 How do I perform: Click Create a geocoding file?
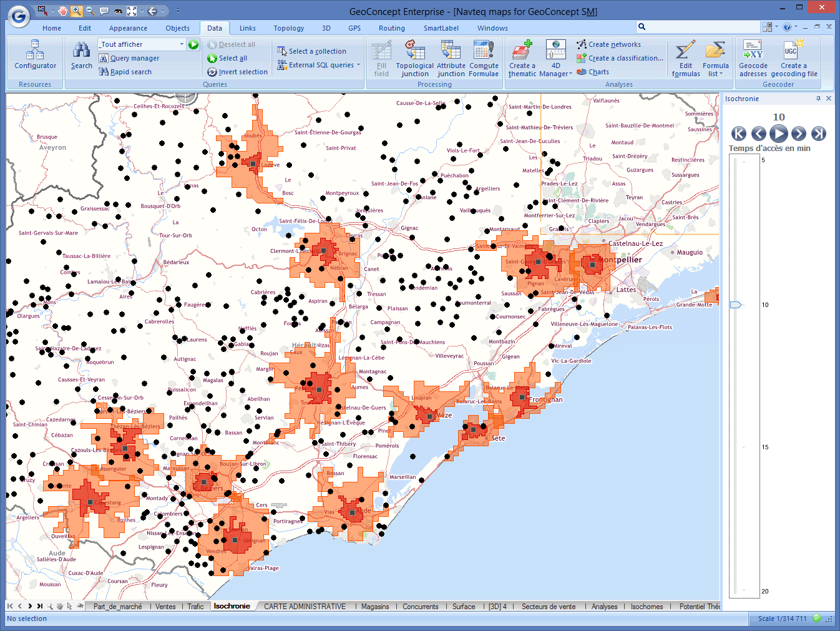pyautogui.click(x=794, y=58)
